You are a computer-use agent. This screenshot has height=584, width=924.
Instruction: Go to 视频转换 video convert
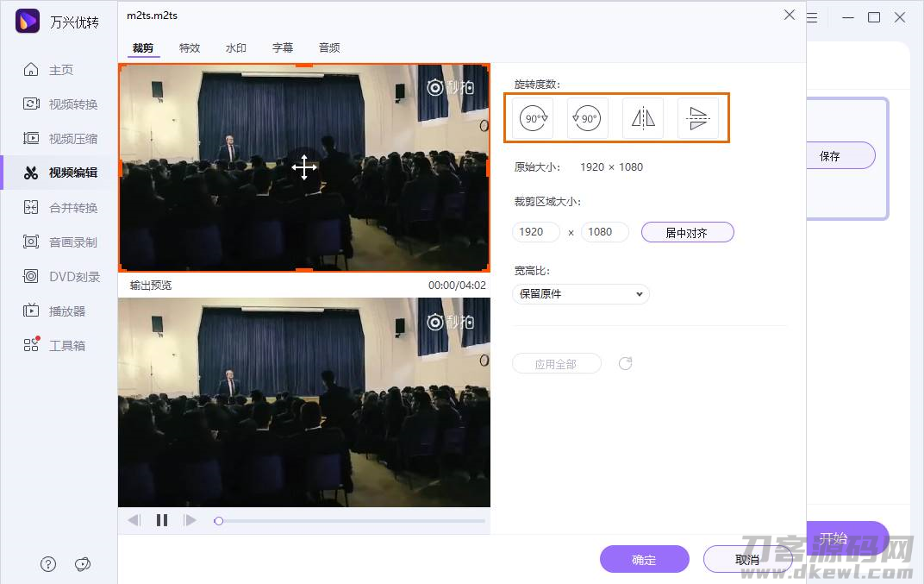(x=59, y=104)
